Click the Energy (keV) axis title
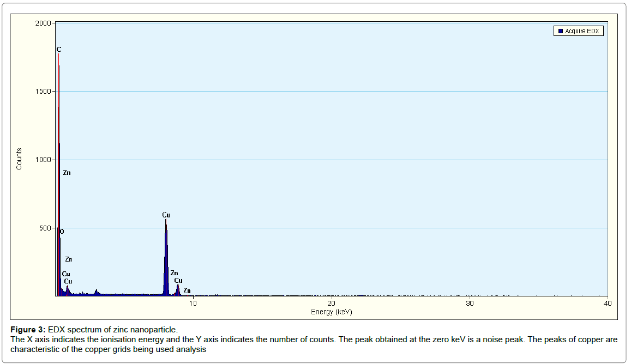Viewport: 631px width, 364px height. point(332,312)
